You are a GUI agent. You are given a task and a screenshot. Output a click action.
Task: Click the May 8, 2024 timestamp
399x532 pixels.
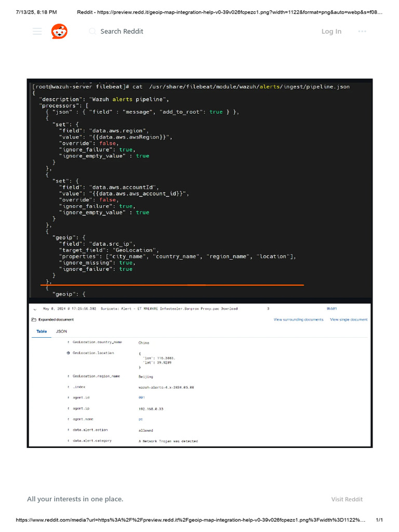(70, 309)
